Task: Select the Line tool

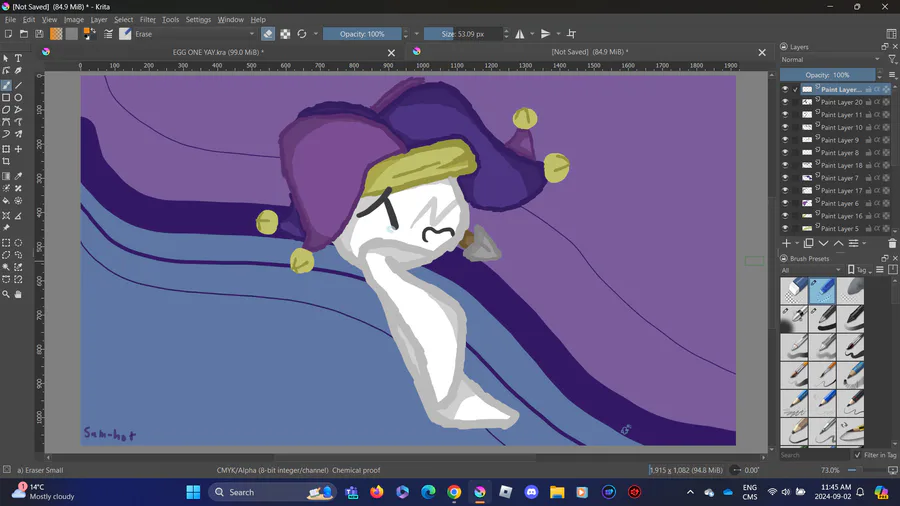Action: [18, 85]
